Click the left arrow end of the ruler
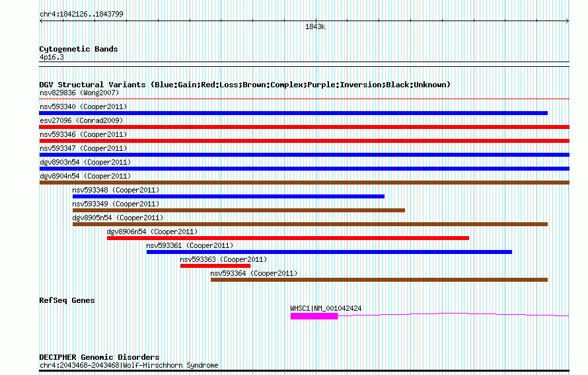This screenshot has height=375, width=588. [41, 21]
